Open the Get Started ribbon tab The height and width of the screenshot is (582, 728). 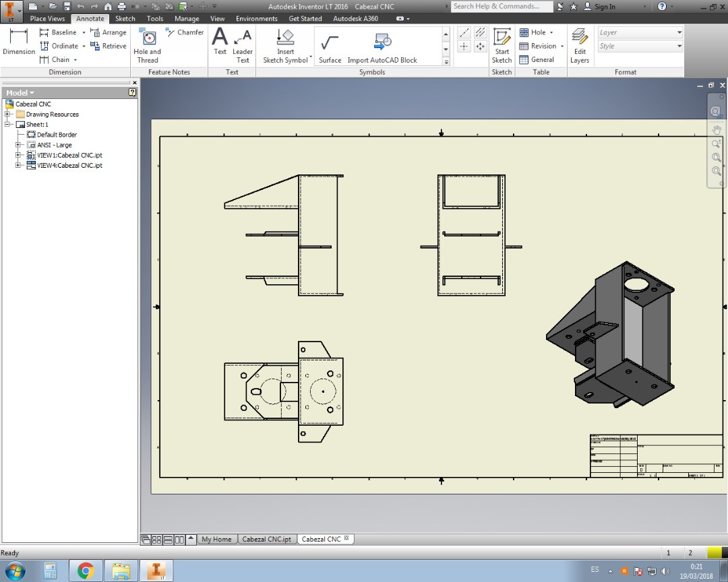tap(305, 19)
